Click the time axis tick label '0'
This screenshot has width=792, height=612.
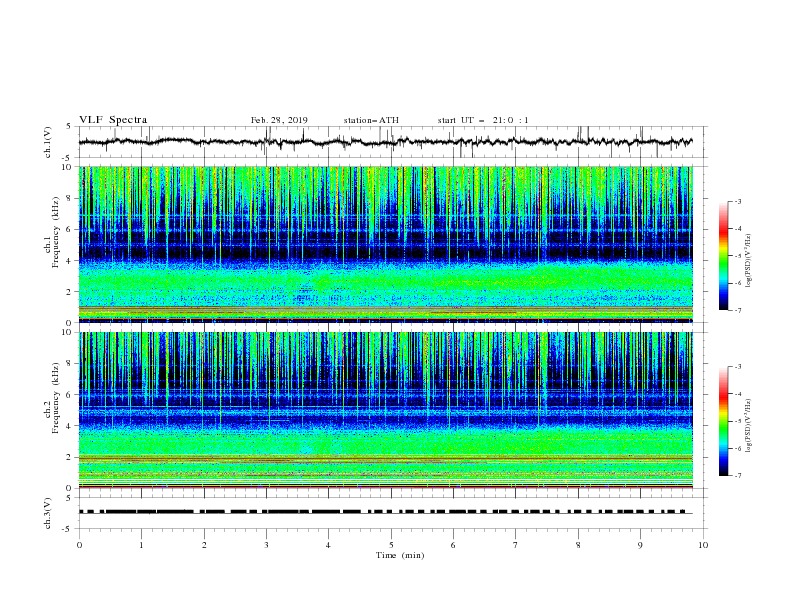click(x=79, y=545)
